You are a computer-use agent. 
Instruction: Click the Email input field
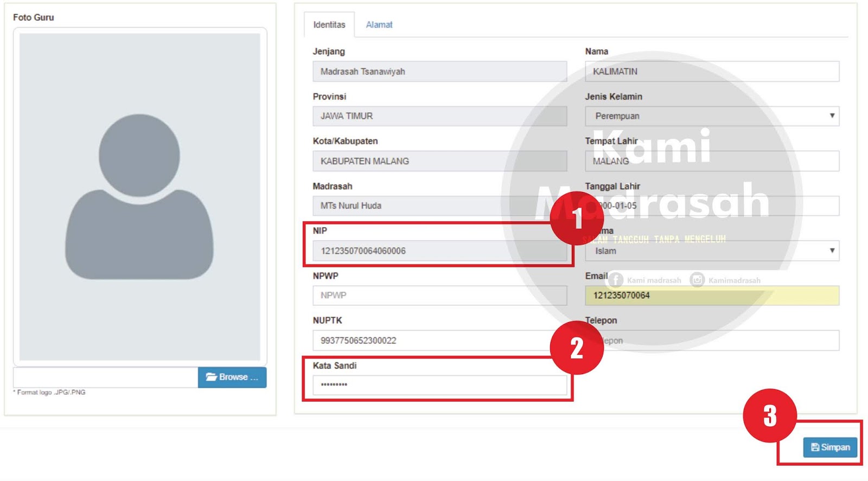pyautogui.click(x=712, y=296)
